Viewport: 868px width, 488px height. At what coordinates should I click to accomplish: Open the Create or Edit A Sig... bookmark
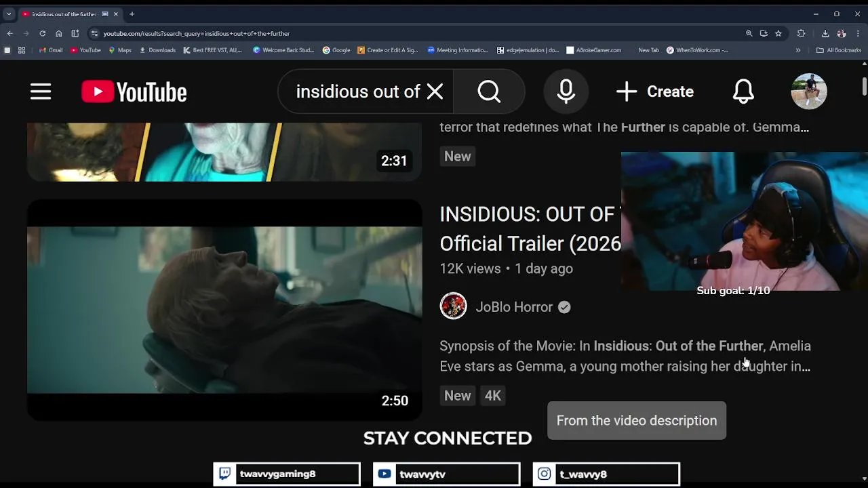click(x=388, y=50)
